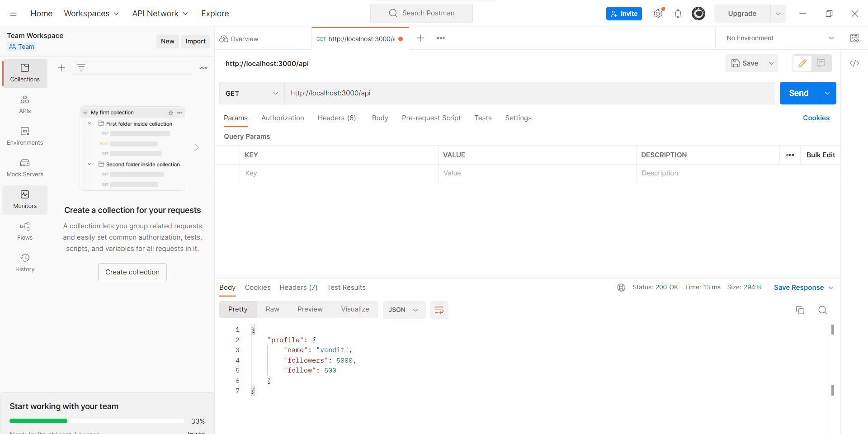Switch to the Tests tab

click(x=483, y=118)
